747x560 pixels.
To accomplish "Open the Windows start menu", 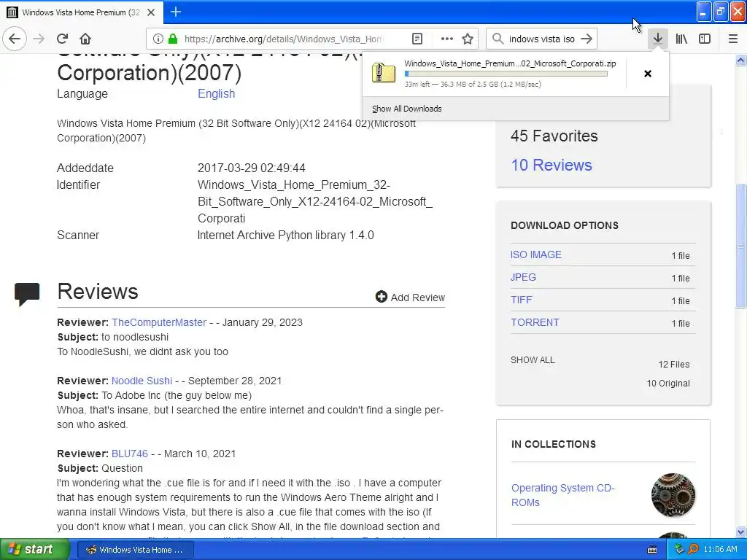I will click(34, 550).
